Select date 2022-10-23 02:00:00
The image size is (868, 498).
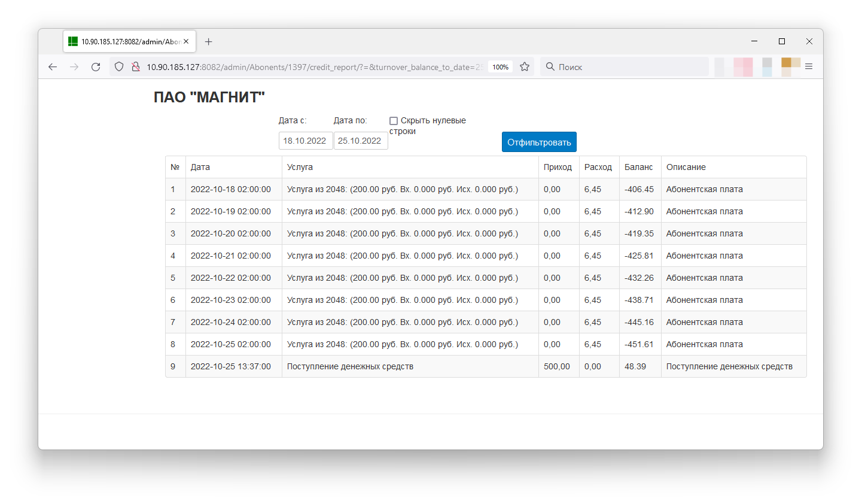coord(231,300)
